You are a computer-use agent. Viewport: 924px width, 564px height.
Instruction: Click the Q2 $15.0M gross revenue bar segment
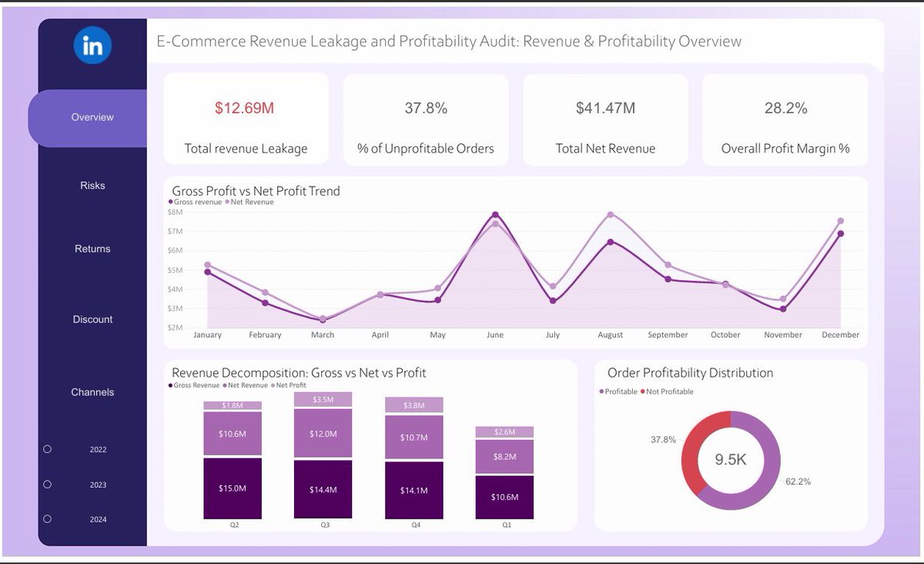pos(233,488)
